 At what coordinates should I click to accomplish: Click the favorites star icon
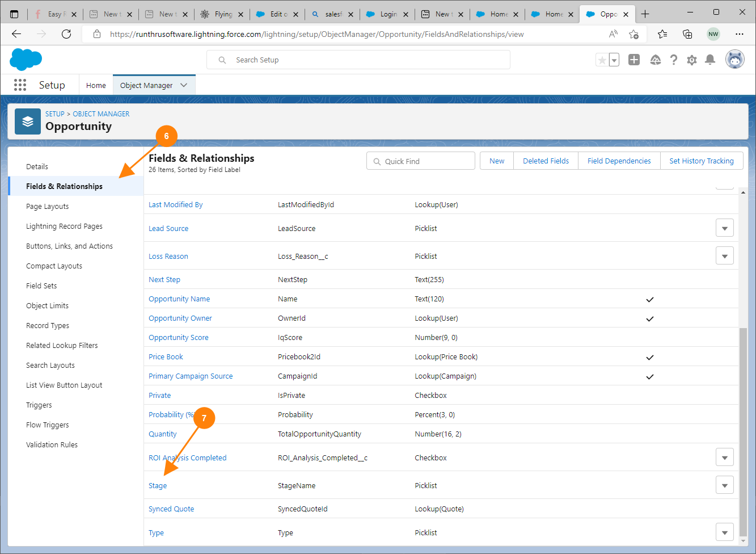602,60
